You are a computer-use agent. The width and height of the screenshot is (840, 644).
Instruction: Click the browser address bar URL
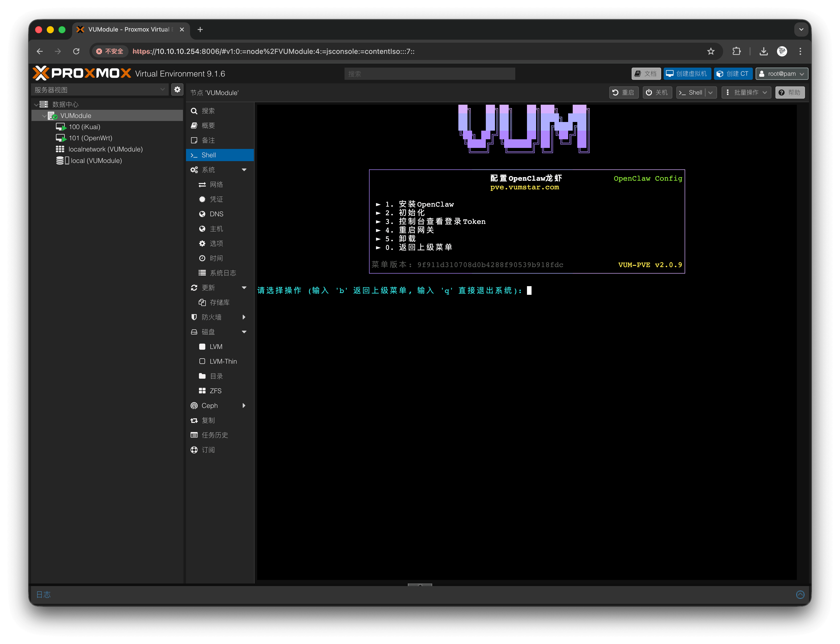coord(273,51)
